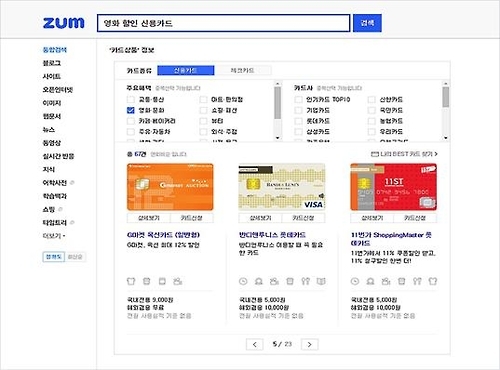Screen dimensions: 500x370
Task: Click 카드신청 under the Bandi & Luni's card
Action: pyautogui.click(x=303, y=218)
